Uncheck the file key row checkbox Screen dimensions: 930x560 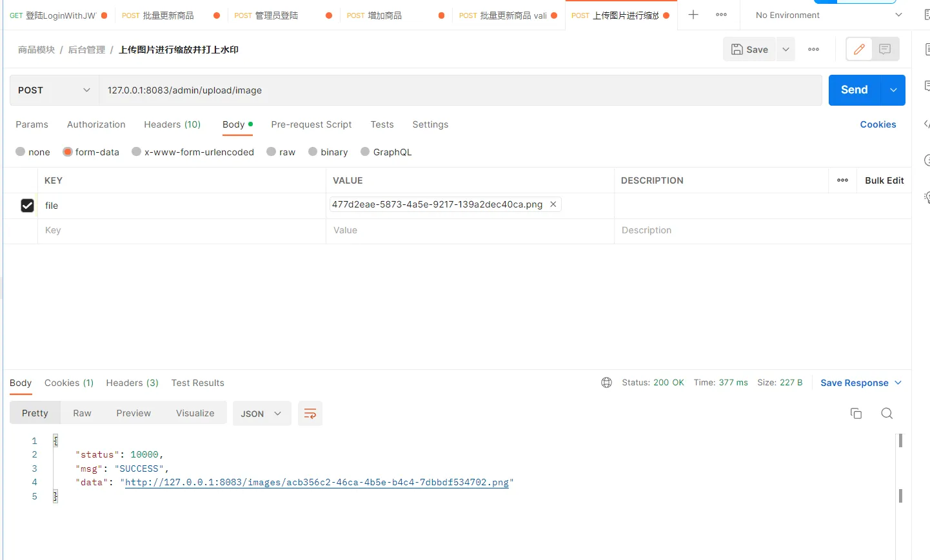pos(27,206)
